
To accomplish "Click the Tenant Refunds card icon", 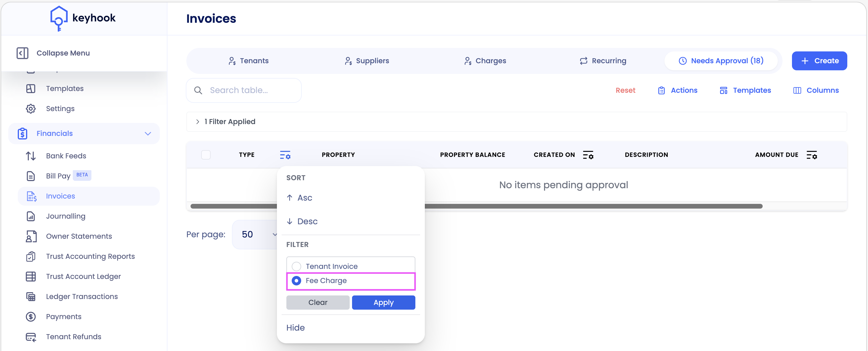I will click(31, 337).
